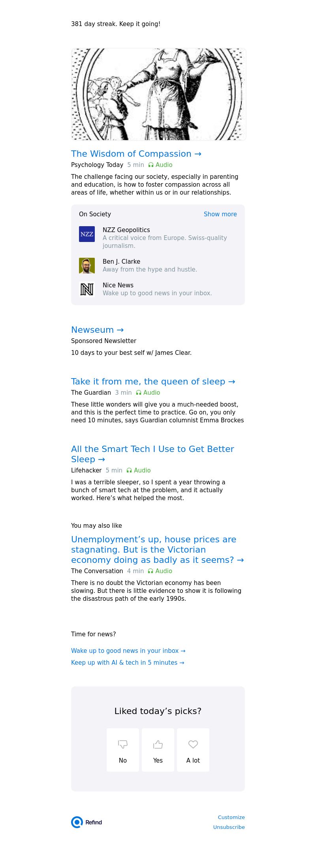The image size is (316, 868).
Task: Click the Refind logo in footer
Action: pos(87,822)
